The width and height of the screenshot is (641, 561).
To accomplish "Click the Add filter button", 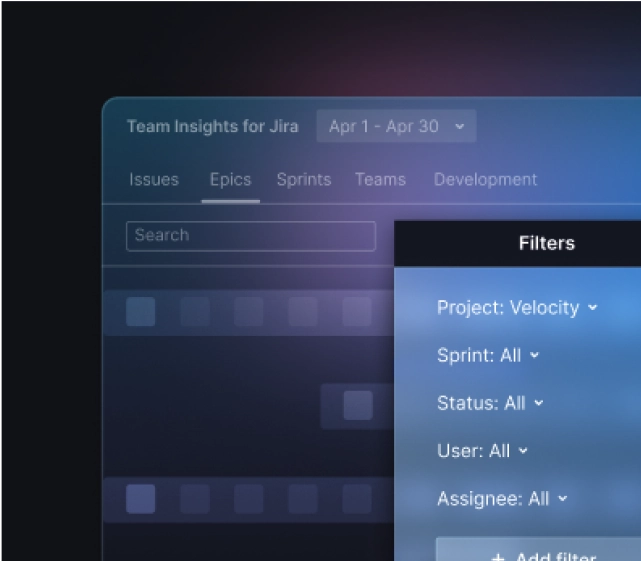I will [538, 549].
